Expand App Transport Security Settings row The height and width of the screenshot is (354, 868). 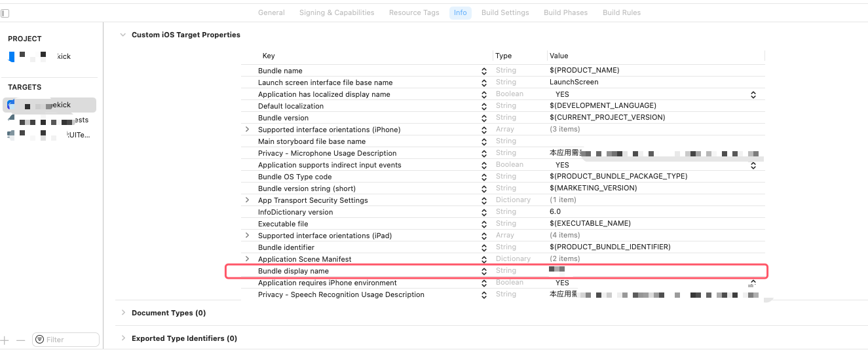coord(247,200)
